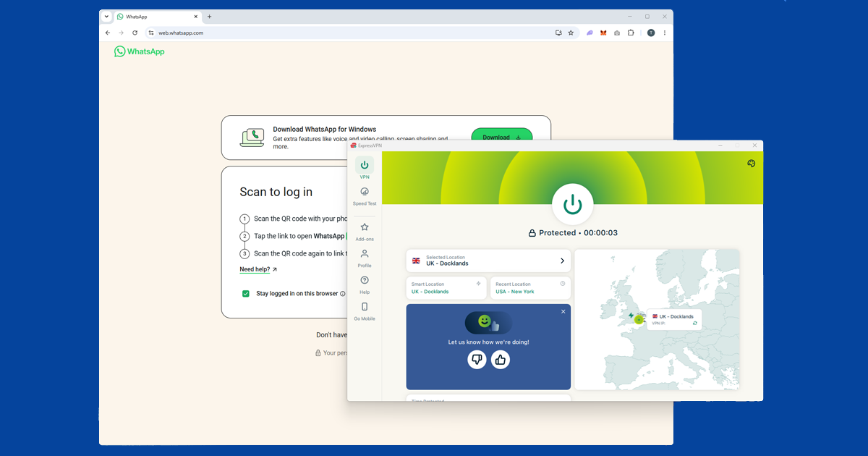
Task: Click the Stay logged in info icon
Action: pos(343,294)
